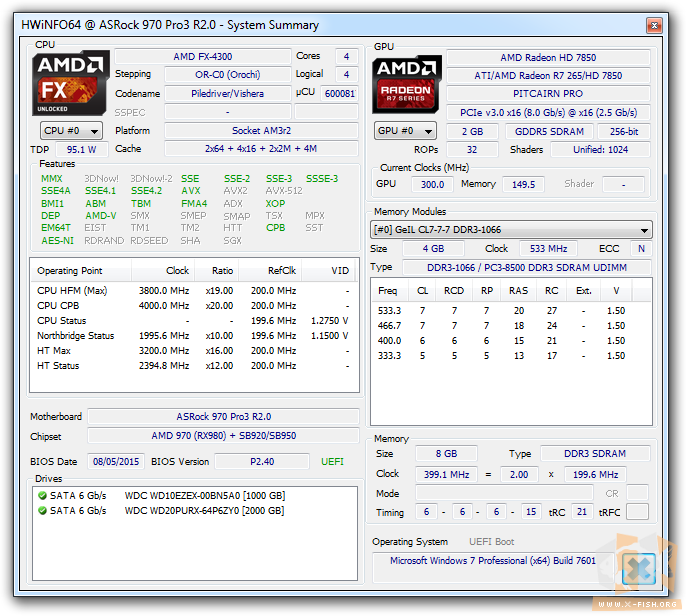Click the AES-NI feature label
The image size is (687, 616).
coord(57,241)
